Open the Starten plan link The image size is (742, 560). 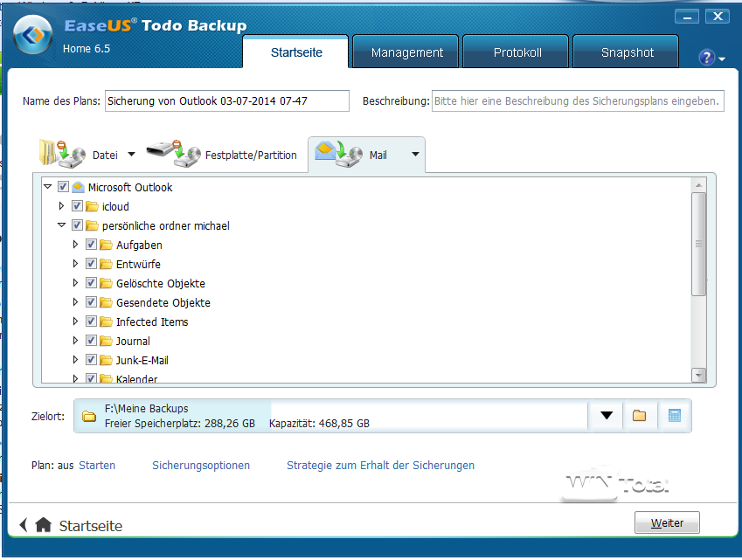point(97,466)
